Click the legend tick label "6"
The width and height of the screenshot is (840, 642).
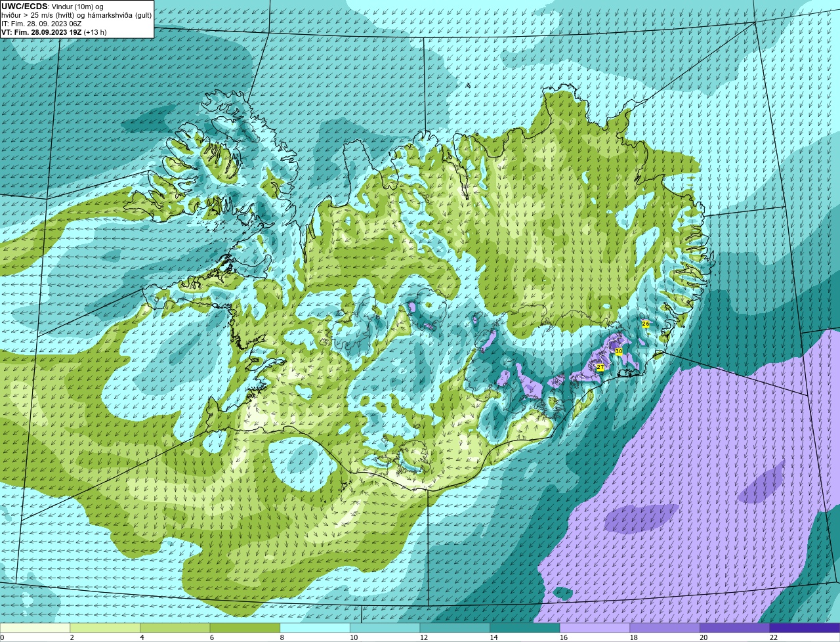tap(212, 637)
